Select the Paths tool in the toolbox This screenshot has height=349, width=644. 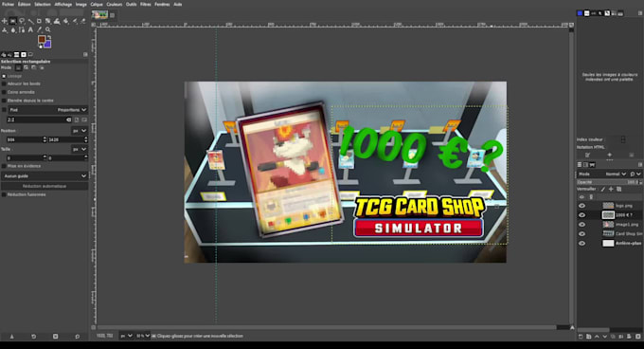point(22,29)
